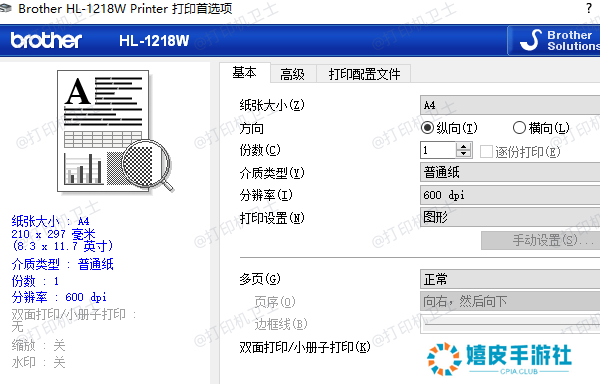Screen dimensions: 600x384
Task: Toggle the 逐份打印 checkbox
Action: 486,151
